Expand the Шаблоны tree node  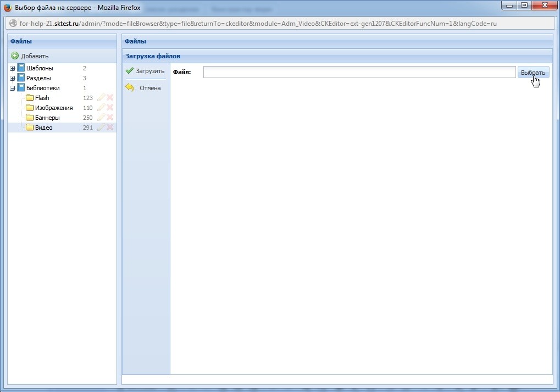point(13,69)
